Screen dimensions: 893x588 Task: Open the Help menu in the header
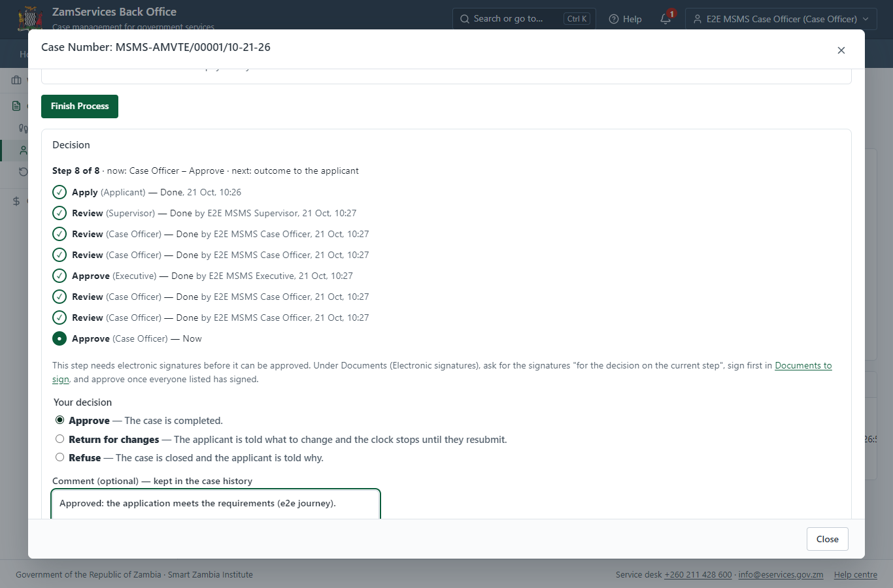pyautogui.click(x=625, y=19)
